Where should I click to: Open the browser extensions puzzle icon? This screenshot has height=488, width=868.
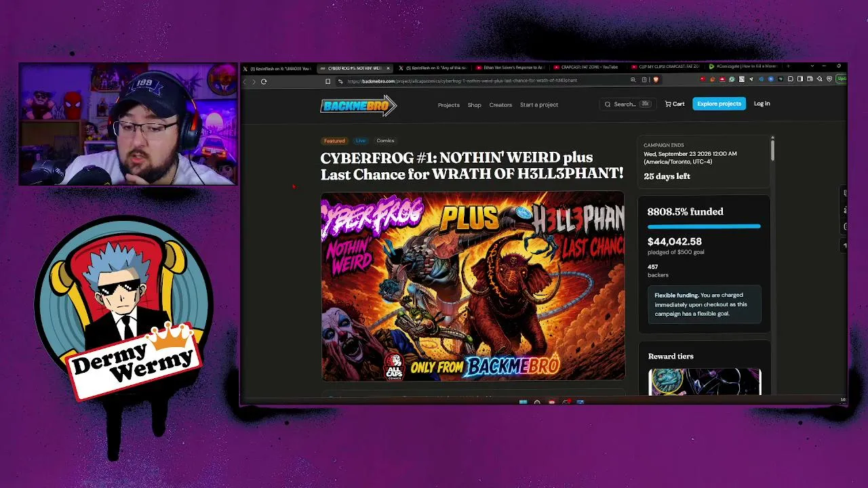pyautogui.click(x=791, y=79)
